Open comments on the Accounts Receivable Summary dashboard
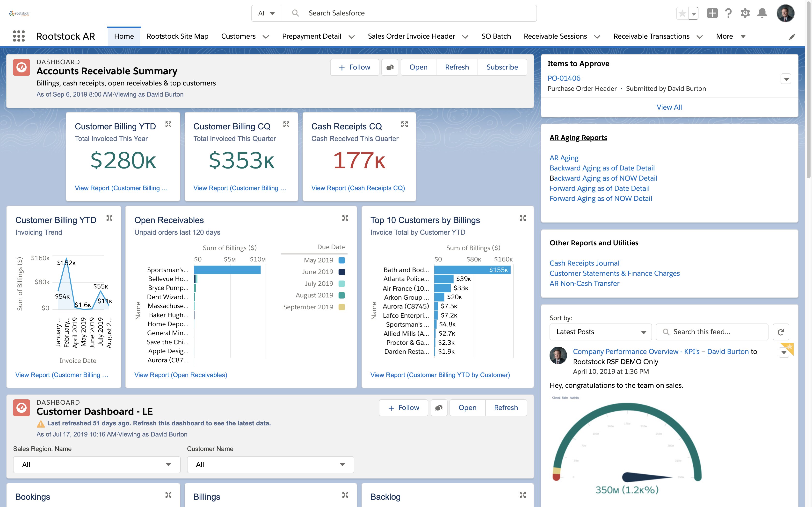 click(x=390, y=67)
